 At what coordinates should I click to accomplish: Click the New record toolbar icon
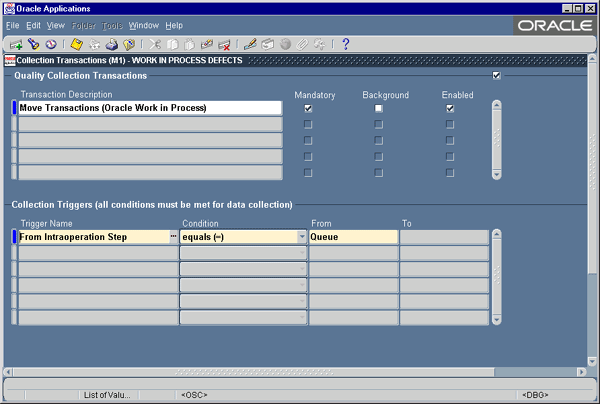(16, 45)
